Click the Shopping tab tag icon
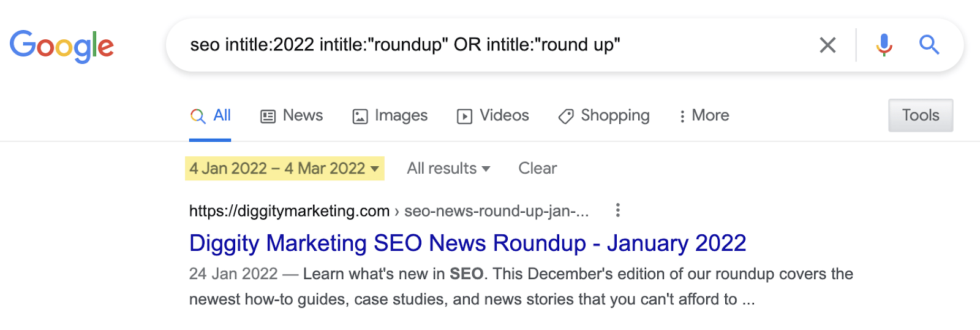 point(566,116)
